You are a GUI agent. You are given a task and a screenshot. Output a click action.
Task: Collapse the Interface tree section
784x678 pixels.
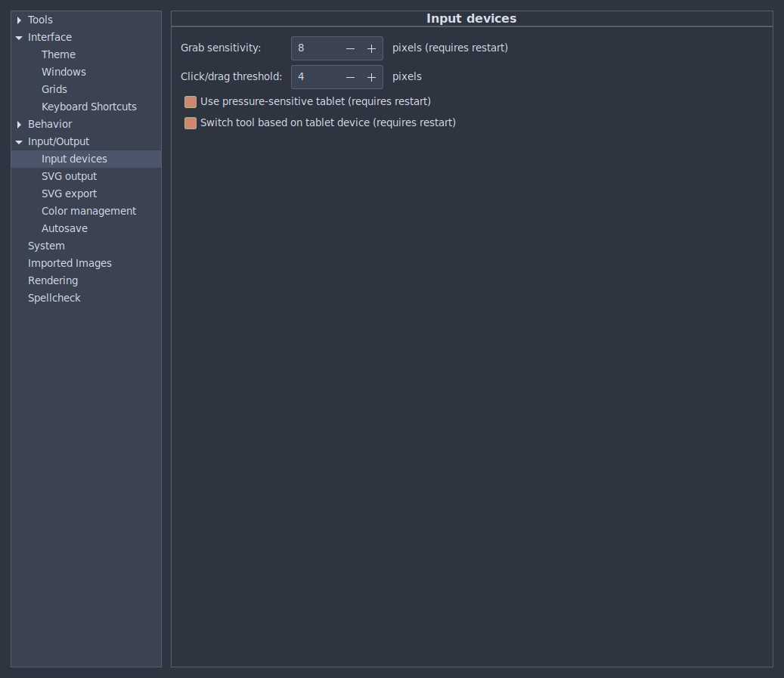19,38
